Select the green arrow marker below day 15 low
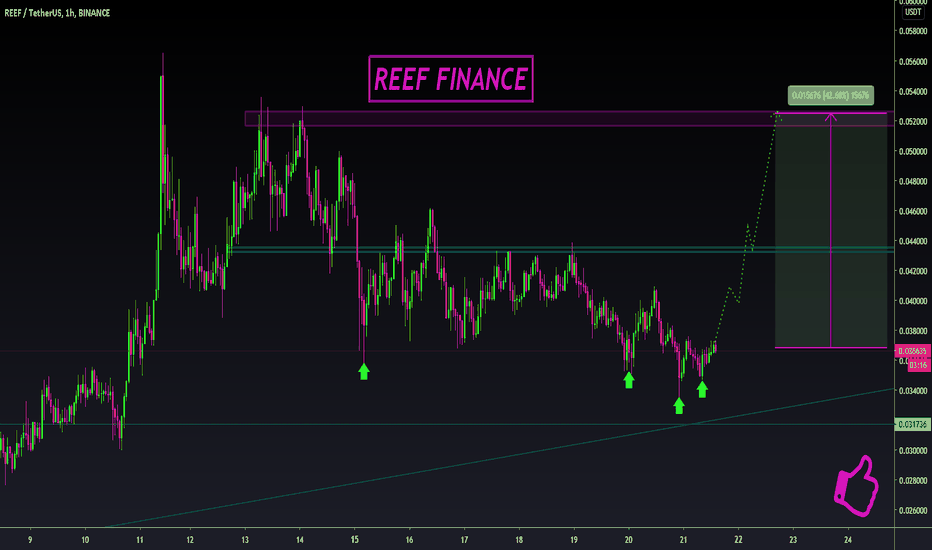The width and height of the screenshot is (932, 550). 364,372
